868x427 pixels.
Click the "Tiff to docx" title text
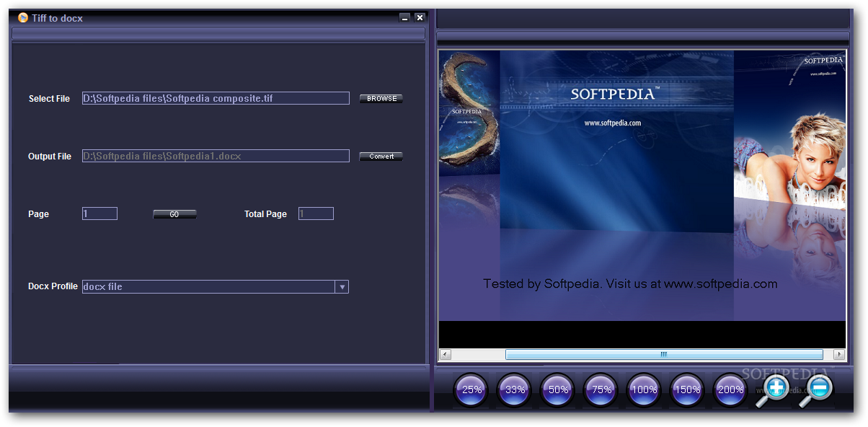[57, 18]
